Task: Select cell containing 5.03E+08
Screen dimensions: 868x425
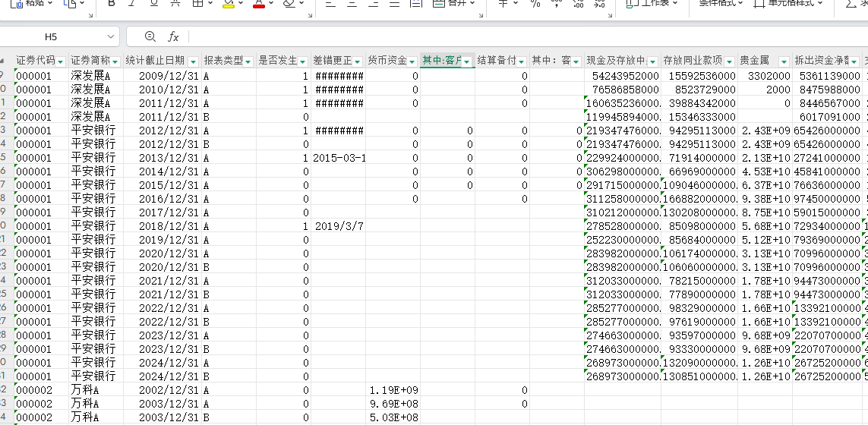Action: coord(393,417)
